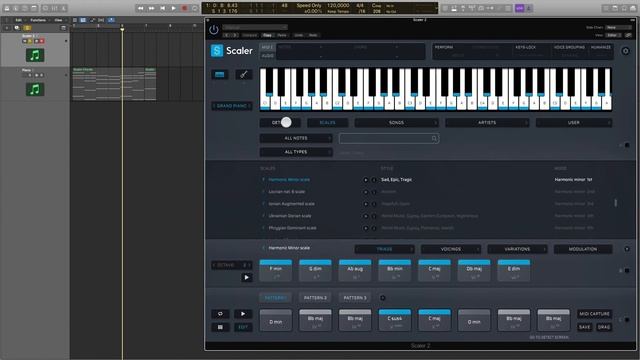
Task: Play the scale chords row
Action: pos(247,278)
